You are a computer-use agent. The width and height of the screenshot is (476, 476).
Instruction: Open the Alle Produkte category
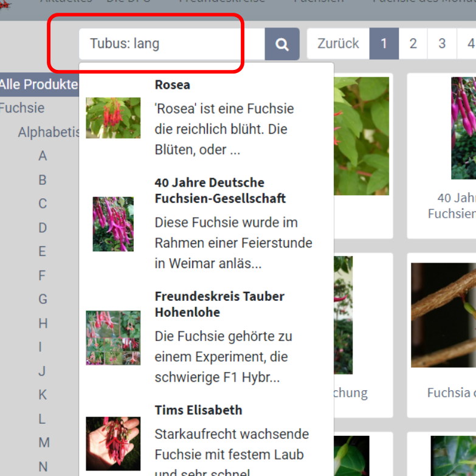(39, 85)
